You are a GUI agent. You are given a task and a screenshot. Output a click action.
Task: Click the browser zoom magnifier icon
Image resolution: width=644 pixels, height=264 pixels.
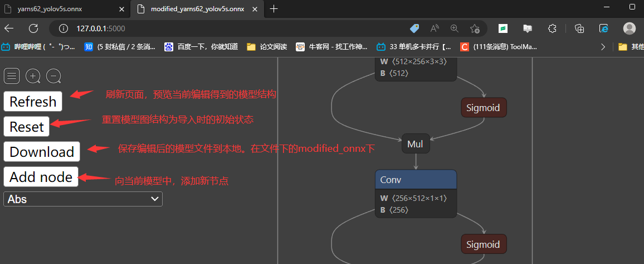pyautogui.click(x=454, y=28)
